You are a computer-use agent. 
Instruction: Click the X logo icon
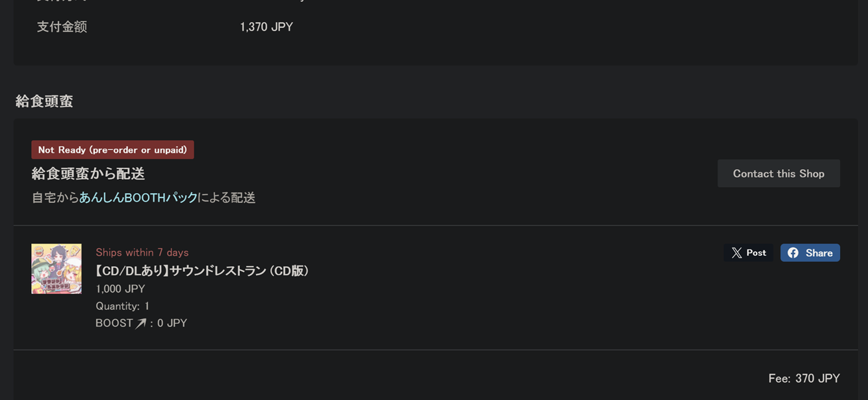(737, 253)
